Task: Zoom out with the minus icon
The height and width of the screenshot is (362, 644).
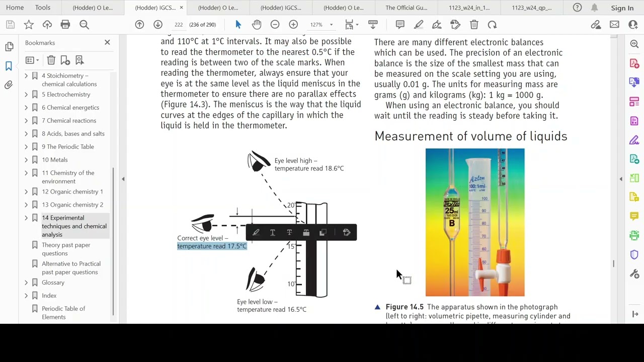Action: pyautogui.click(x=275, y=25)
